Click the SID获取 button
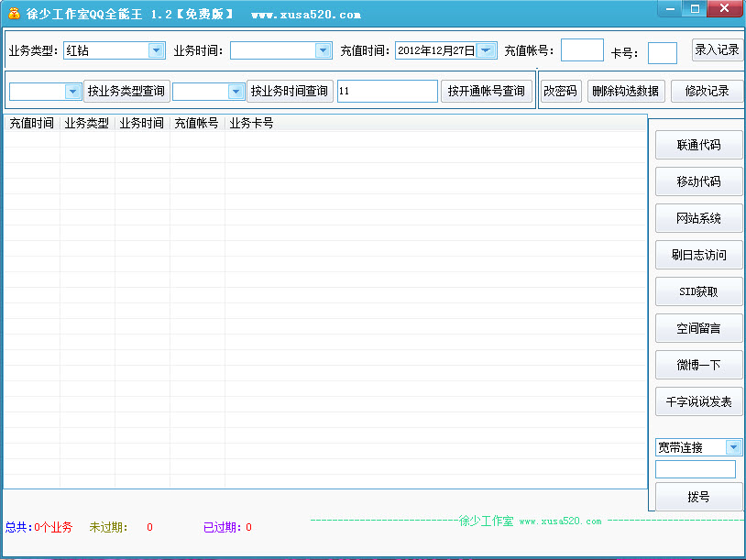This screenshot has width=746, height=560. tap(699, 291)
